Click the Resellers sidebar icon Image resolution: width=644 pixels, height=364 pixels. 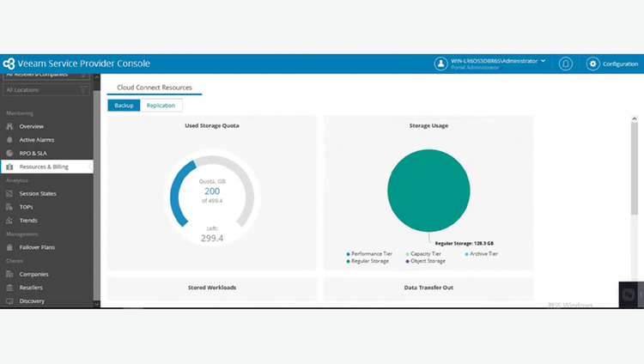pos(9,288)
